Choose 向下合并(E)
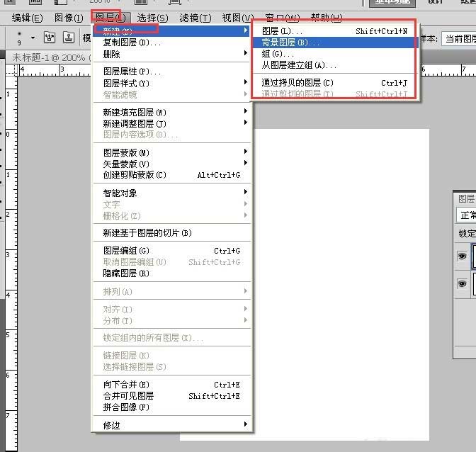This screenshot has width=476, height=452. [171, 385]
